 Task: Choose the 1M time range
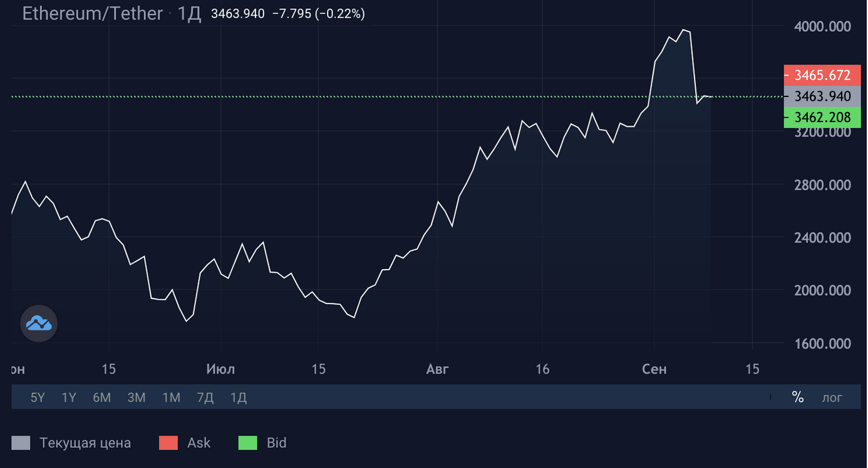171,397
